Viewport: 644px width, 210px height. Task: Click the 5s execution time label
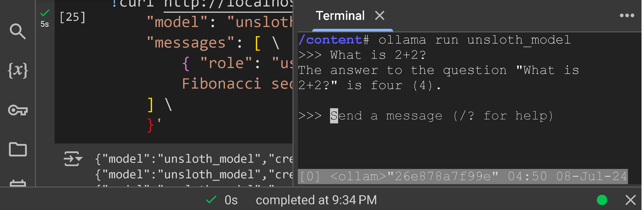(44, 24)
